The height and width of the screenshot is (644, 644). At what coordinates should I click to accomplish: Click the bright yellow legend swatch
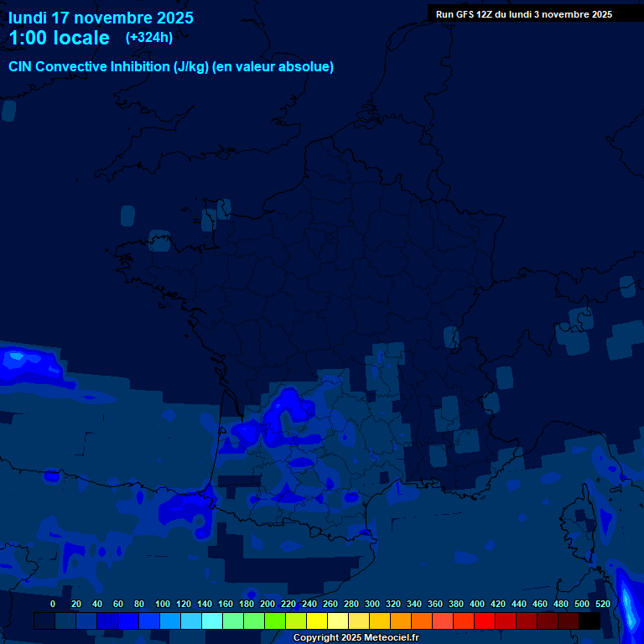[317, 621]
